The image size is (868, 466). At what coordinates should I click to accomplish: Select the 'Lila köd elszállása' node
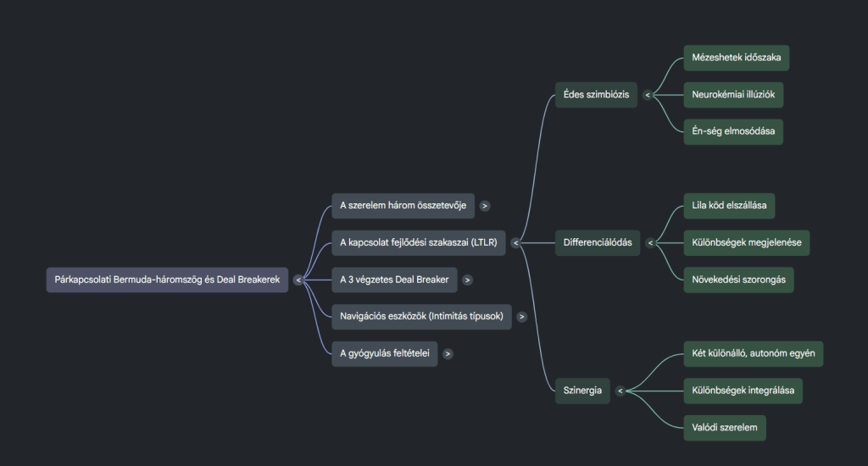point(728,206)
